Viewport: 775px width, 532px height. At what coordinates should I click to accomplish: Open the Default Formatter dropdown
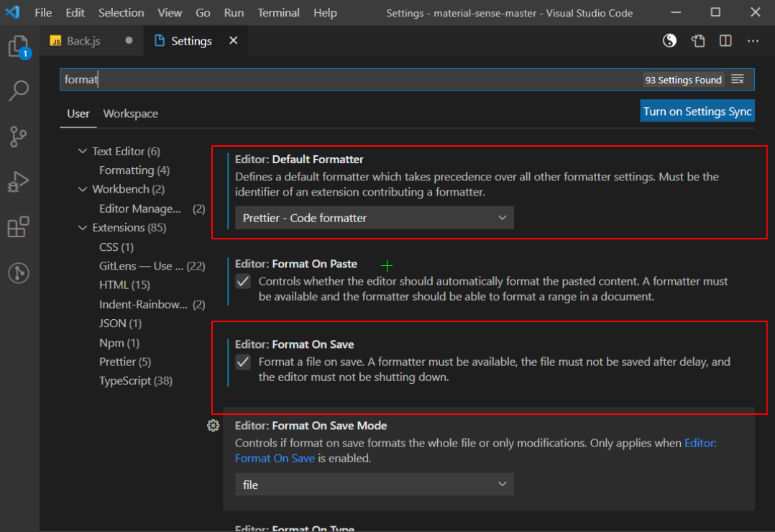374,218
